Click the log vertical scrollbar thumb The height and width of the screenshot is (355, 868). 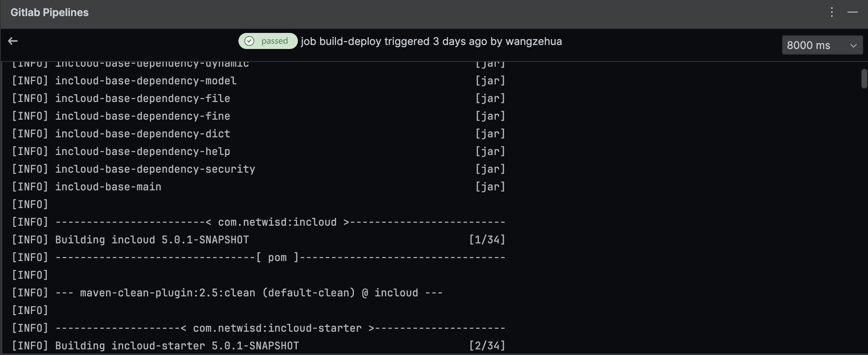point(864,79)
